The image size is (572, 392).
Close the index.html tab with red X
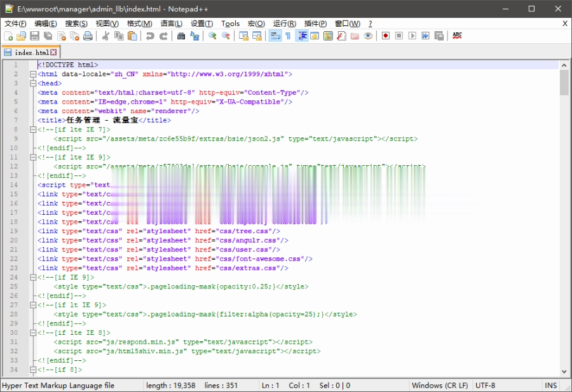53,52
